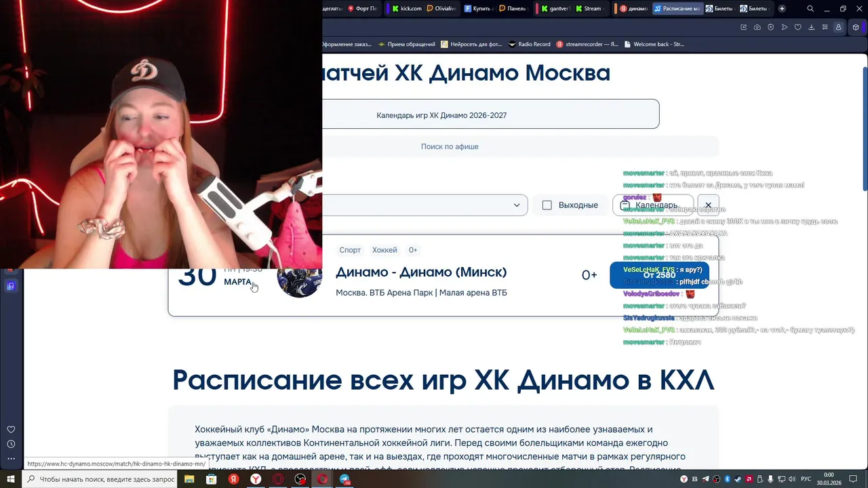Select the Хоккей tag on match card
Screen dimensions: 868x488
pos(384,250)
